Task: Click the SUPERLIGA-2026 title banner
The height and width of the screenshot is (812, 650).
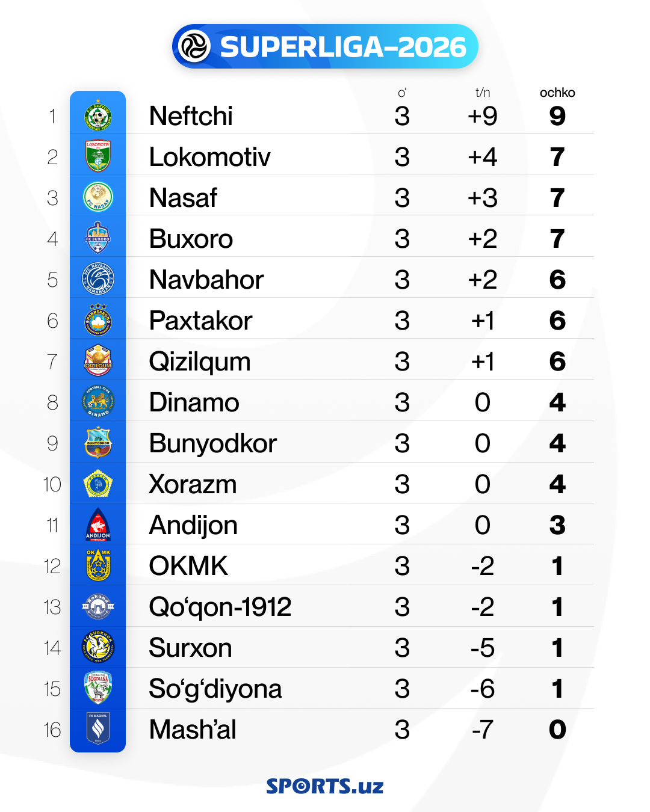Action: pos(343,47)
